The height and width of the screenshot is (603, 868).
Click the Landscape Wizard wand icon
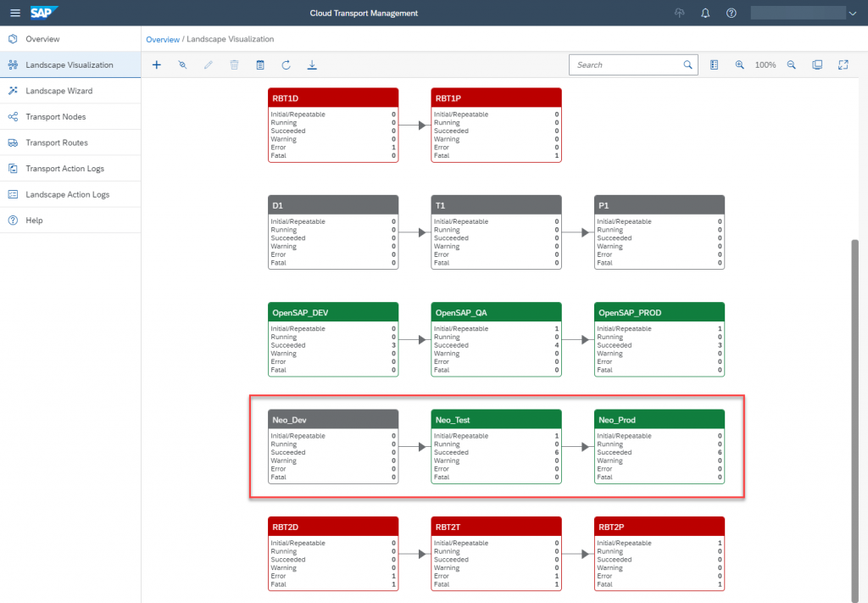tap(13, 91)
